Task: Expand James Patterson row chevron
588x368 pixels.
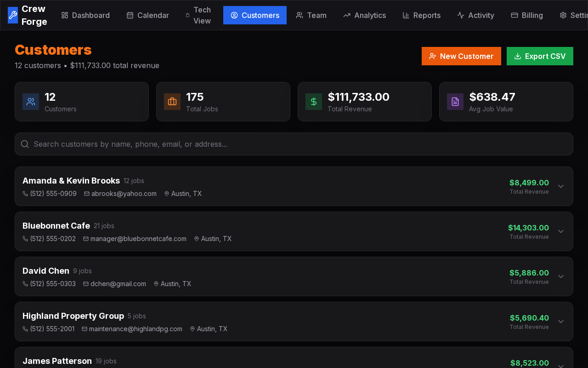Action: [561, 366]
